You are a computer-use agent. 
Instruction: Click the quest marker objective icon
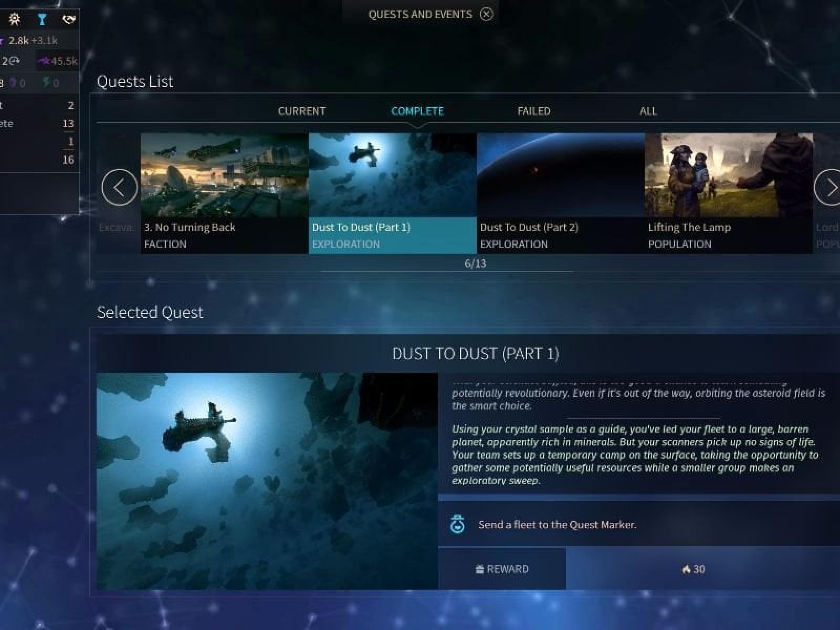[x=458, y=524]
